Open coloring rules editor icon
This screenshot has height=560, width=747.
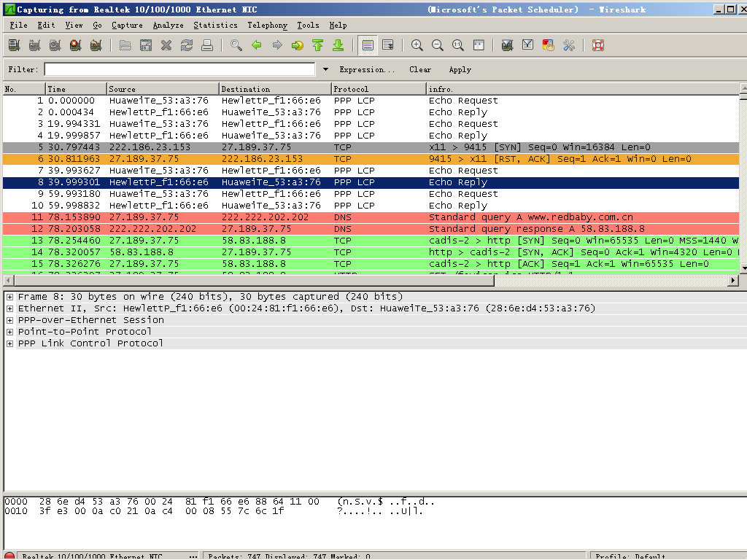pyautogui.click(x=549, y=45)
